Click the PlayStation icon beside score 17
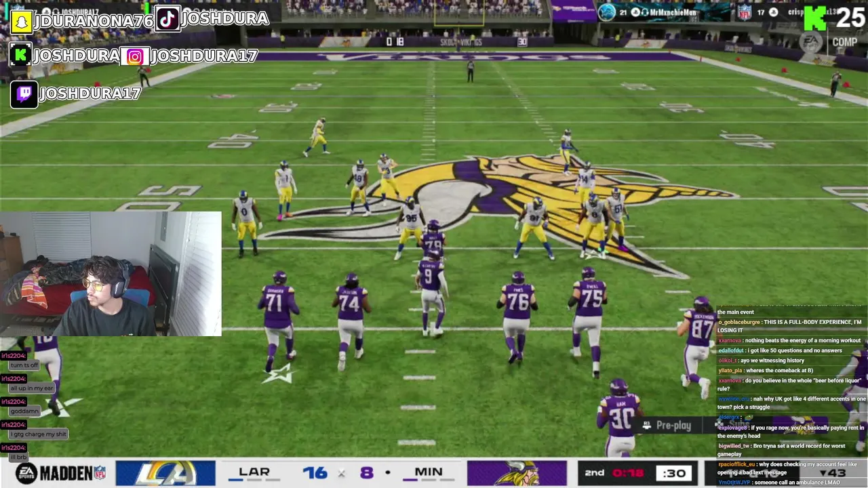 tap(773, 12)
